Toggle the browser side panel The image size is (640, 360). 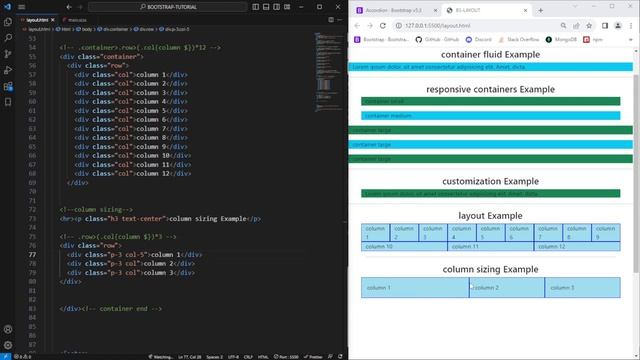coord(605,26)
